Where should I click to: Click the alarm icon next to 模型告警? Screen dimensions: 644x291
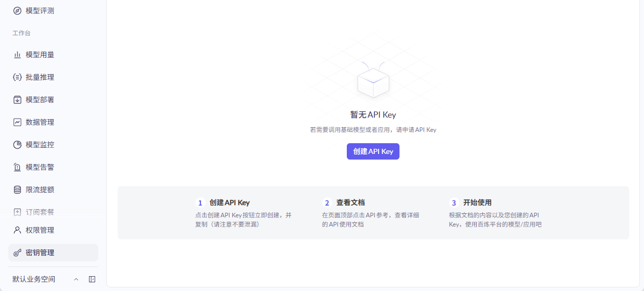[17, 167]
